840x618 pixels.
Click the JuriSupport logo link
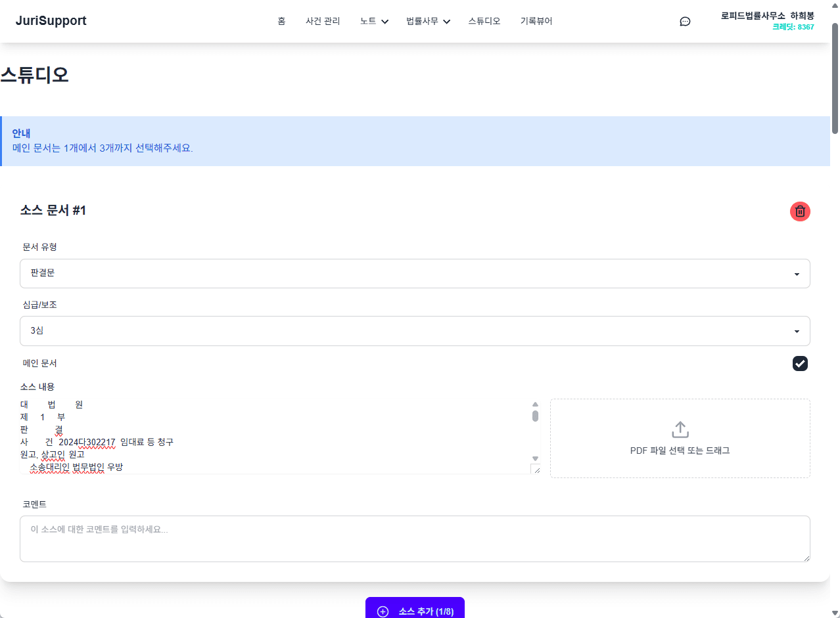coord(51,21)
